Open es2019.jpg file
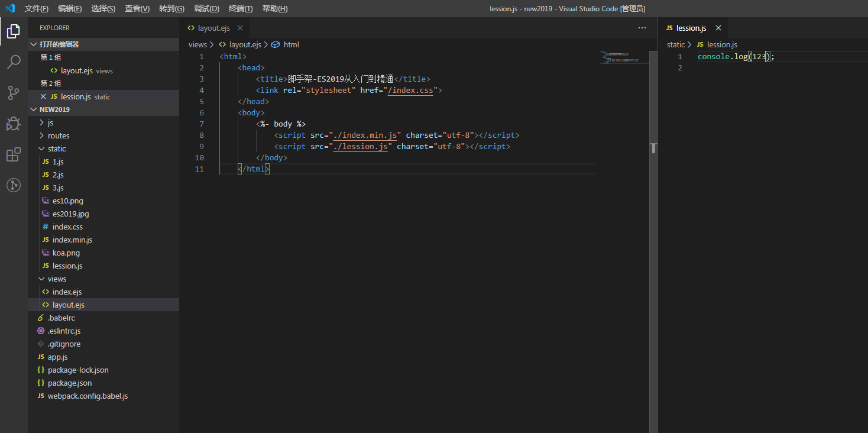868x433 pixels. tap(103, 214)
